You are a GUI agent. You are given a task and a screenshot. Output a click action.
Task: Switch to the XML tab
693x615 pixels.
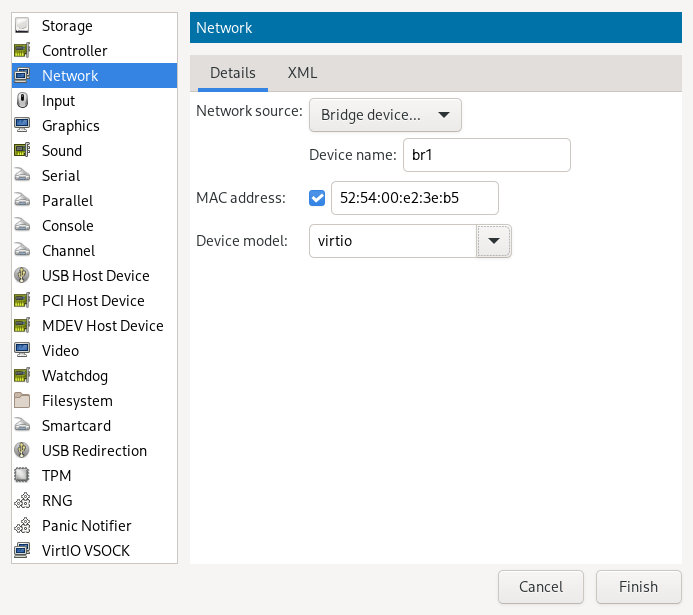(x=302, y=73)
